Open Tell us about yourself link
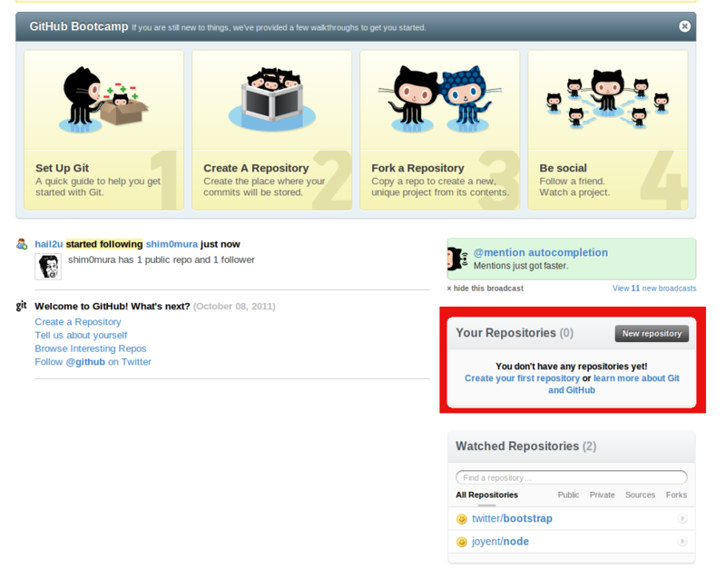726x588 pixels. pos(81,335)
